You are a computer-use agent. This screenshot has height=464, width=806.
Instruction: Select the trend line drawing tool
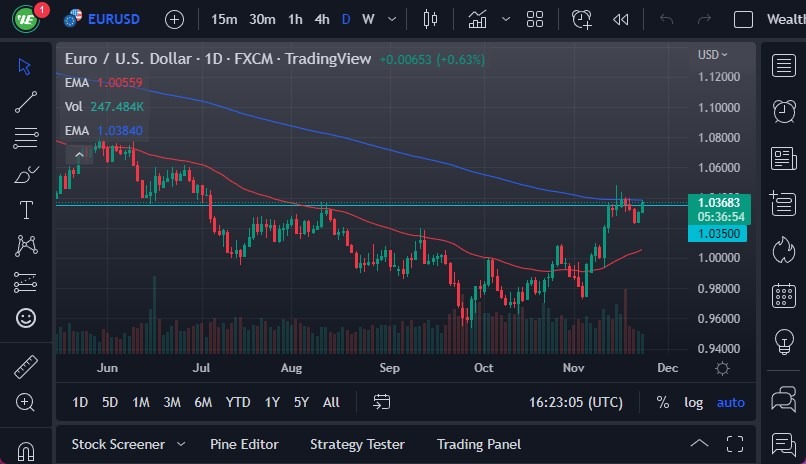point(26,101)
